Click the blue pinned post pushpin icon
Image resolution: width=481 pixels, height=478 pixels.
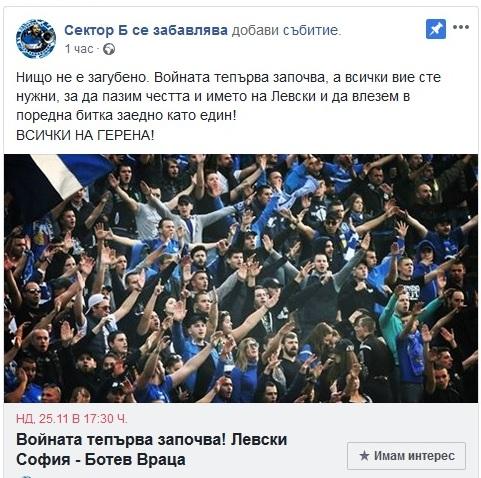(436, 29)
